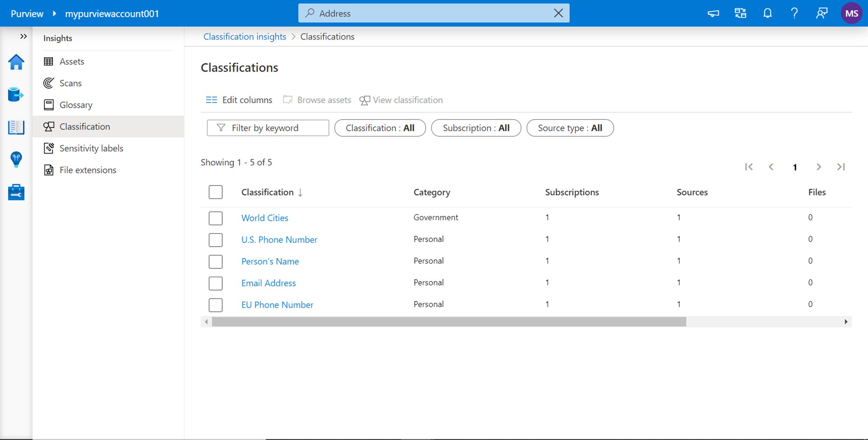Open the Subscription: All filter dropdown
The width and height of the screenshot is (868, 440).
(x=476, y=128)
